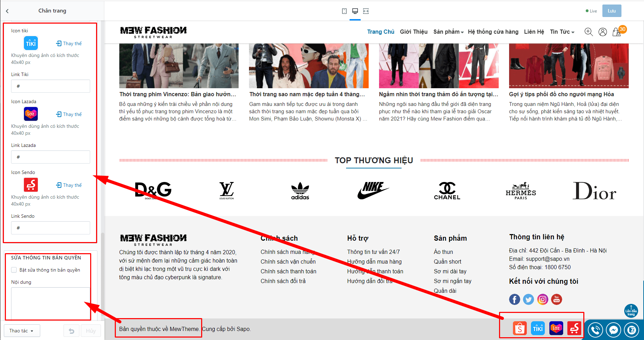Image resolution: width=644 pixels, height=340 pixels.
Task: Open Chính sách đổi trả footer link
Action: [283, 281]
